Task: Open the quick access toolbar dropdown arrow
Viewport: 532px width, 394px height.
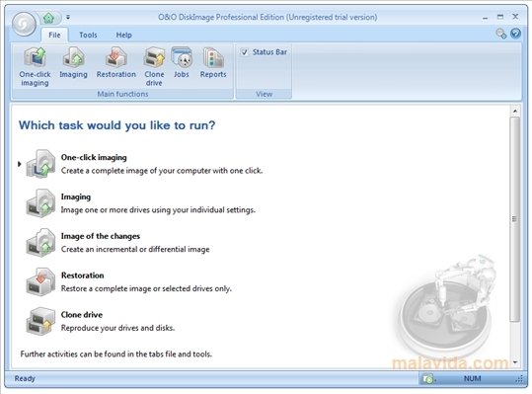Action: tap(68, 17)
